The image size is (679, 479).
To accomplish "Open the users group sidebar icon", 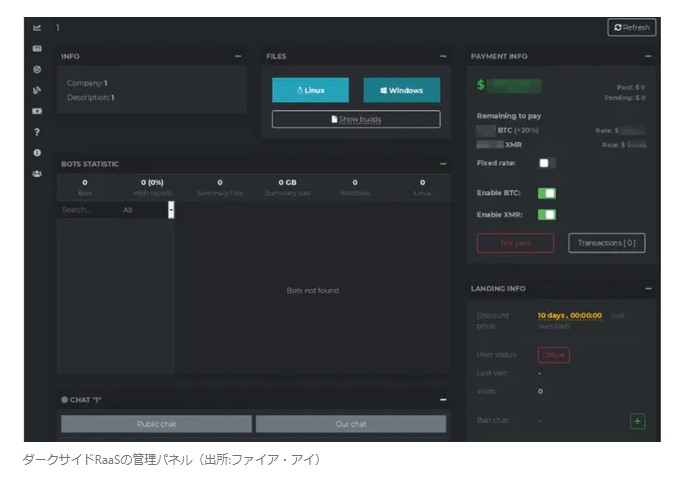I will point(37,173).
